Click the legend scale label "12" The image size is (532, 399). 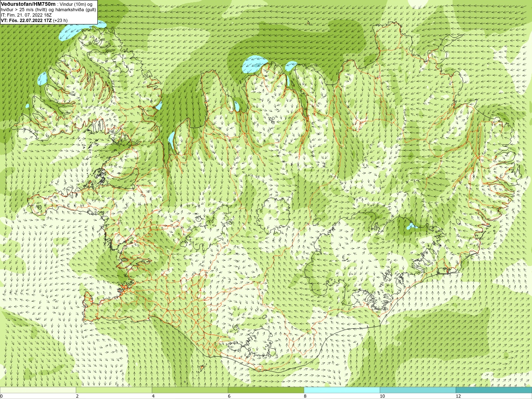(458, 396)
